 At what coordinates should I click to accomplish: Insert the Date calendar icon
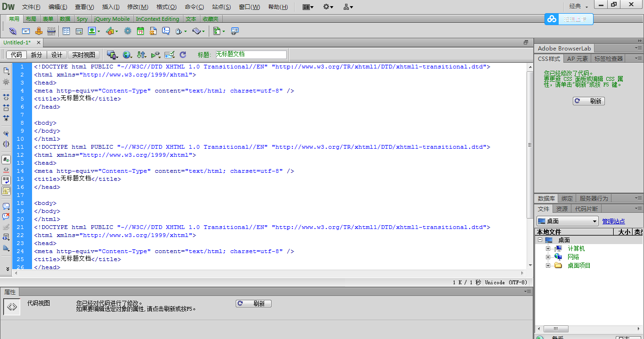point(140,31)
